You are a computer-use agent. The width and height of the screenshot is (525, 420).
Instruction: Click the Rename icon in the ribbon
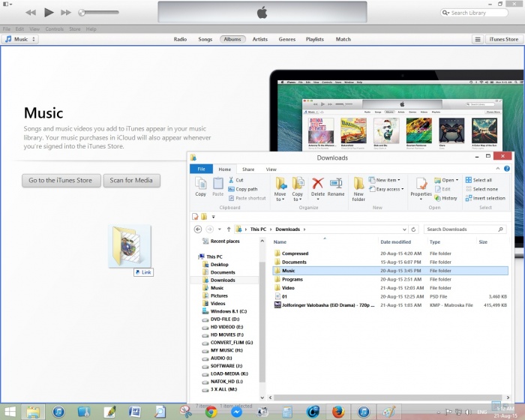tap(336, 184)
